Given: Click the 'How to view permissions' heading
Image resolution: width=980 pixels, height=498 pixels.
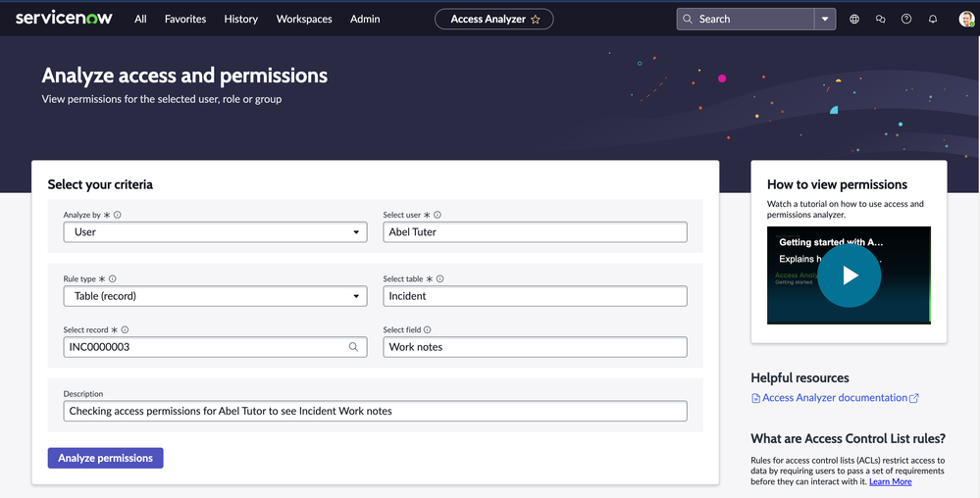Looking at the screenshot, I should [x=837, y=184].
